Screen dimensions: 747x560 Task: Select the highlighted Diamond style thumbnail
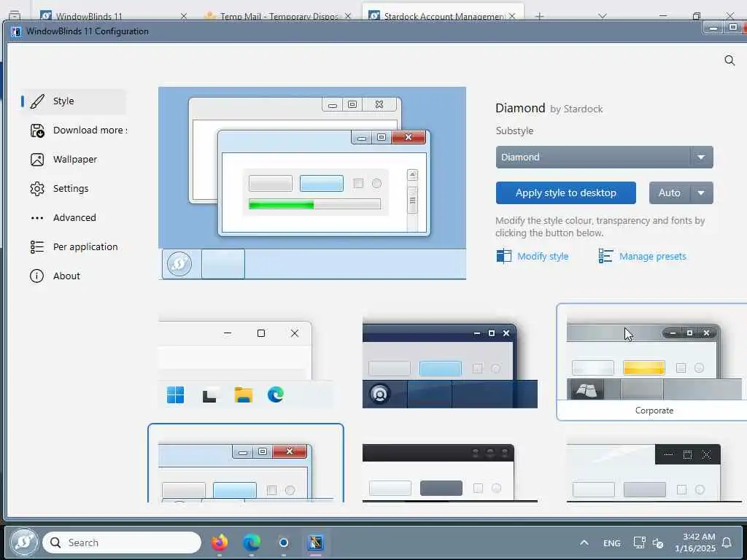(x=246, y=463)
